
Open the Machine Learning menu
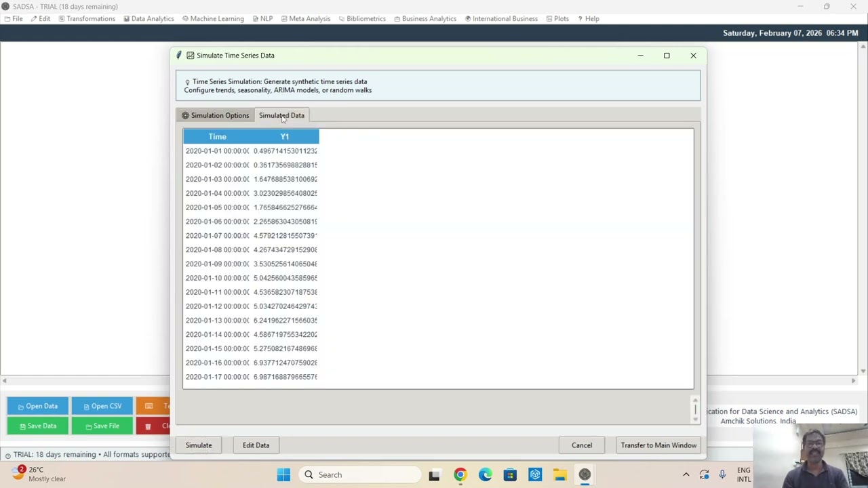pos(213,18)
